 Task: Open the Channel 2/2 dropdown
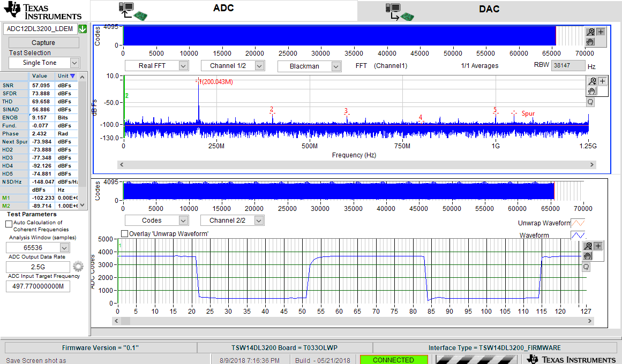point(259,221)
